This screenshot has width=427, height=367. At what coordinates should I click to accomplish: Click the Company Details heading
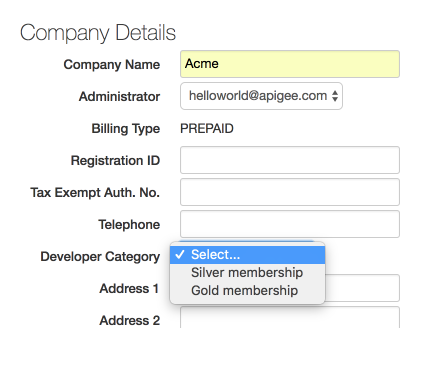(98, 33)
